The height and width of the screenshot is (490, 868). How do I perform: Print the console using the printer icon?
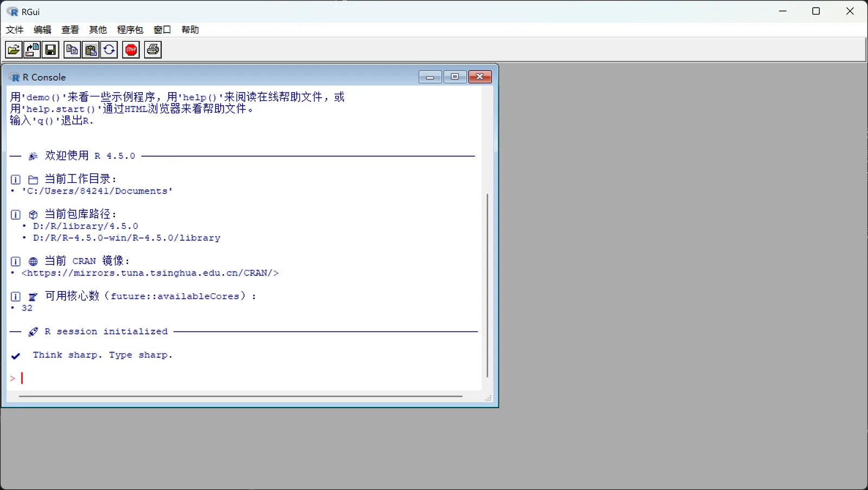click(153, 50)
